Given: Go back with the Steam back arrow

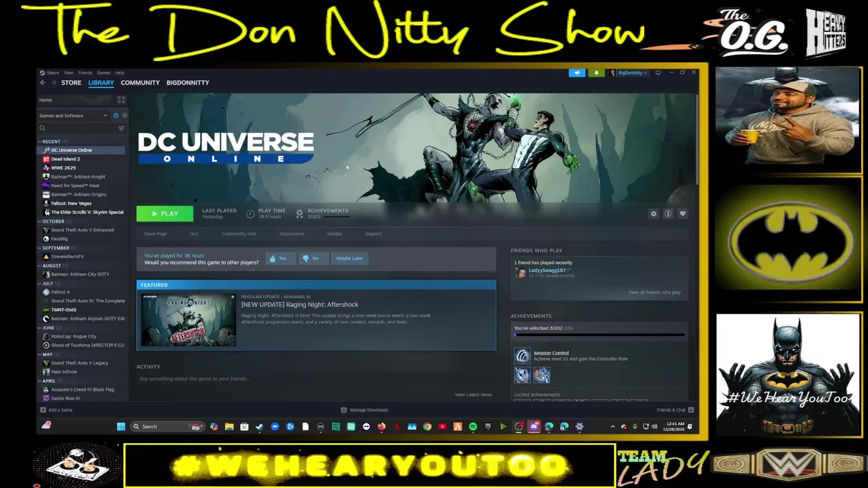Looking at the screenshot, I should tap(43, 83).
